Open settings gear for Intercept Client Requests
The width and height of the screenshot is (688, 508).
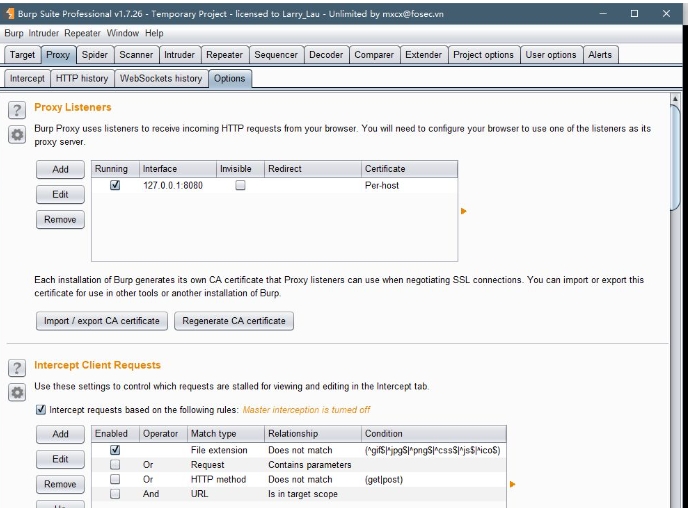click(17, 392)
